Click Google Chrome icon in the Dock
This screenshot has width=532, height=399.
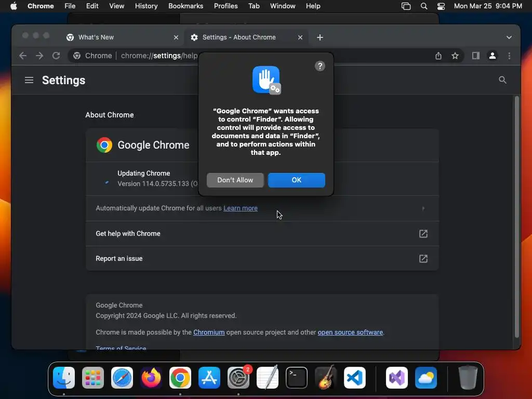point(180,378)
